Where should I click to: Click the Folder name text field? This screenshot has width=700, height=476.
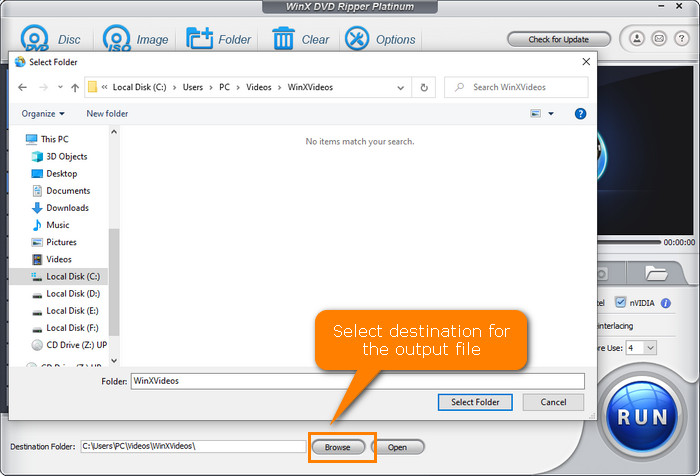click(x=358, y=381)
